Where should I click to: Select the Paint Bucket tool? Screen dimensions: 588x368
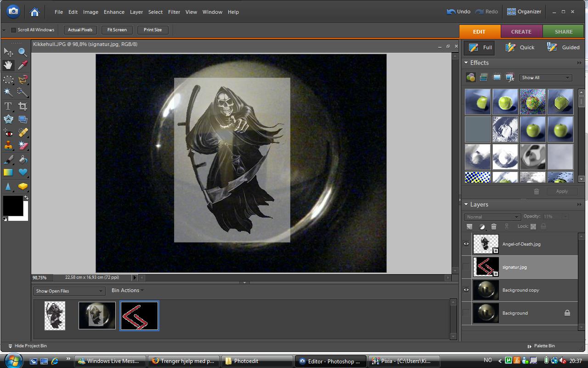(x=23, y=160)
